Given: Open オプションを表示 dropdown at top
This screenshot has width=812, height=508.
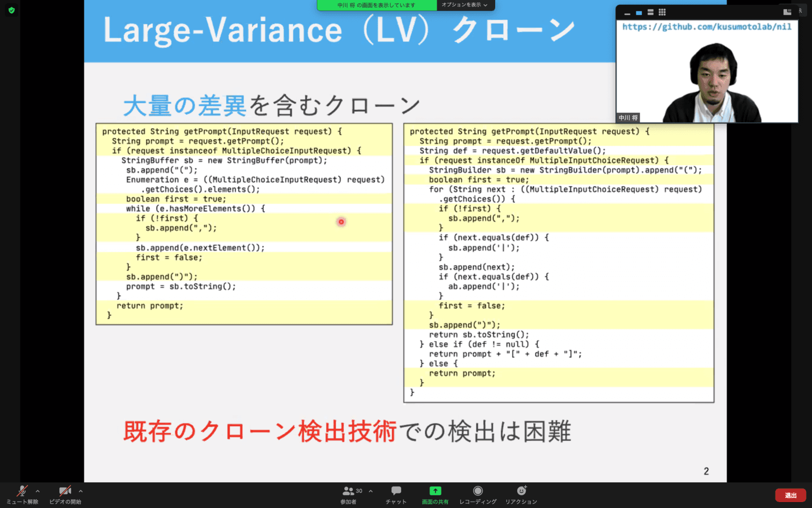Looking at the screenshot, I should tap(465, 5).
